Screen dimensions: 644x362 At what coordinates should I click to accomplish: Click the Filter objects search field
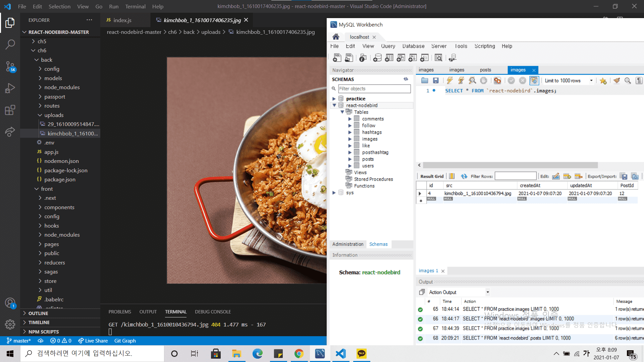[x=374, y=88]
